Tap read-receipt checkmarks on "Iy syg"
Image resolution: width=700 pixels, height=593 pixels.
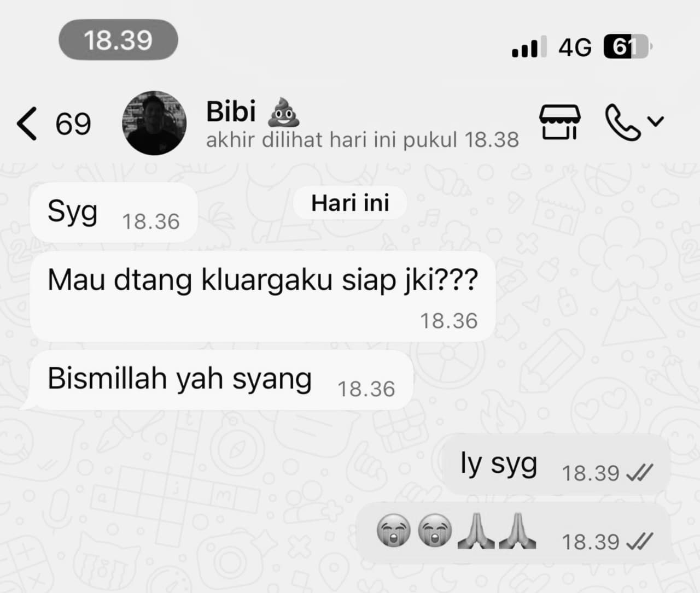pyautogui.click(x=639, y=473)
